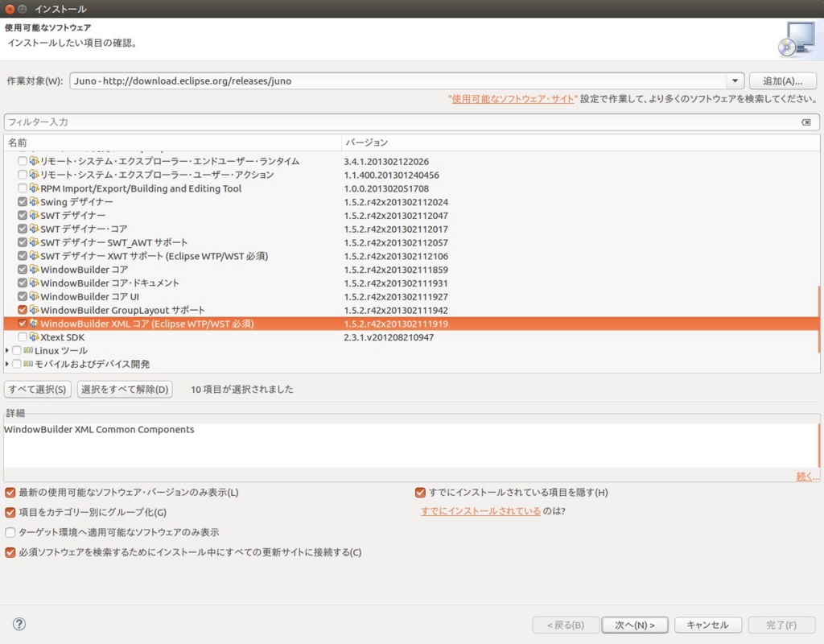This screenshot has width=824, height=644.
Task: Toggle すでにインストールされている項目を隠す checkbox
Action: coord(420,493)
